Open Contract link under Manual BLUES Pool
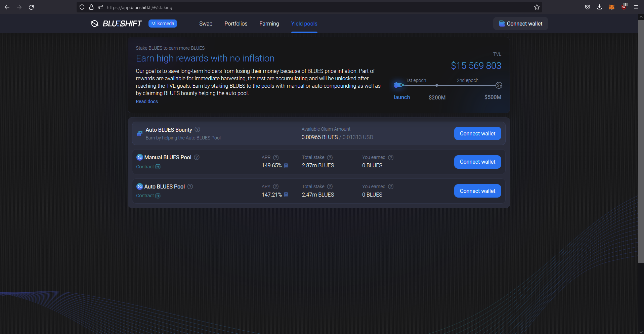The image size is (644, 334). 148,167
